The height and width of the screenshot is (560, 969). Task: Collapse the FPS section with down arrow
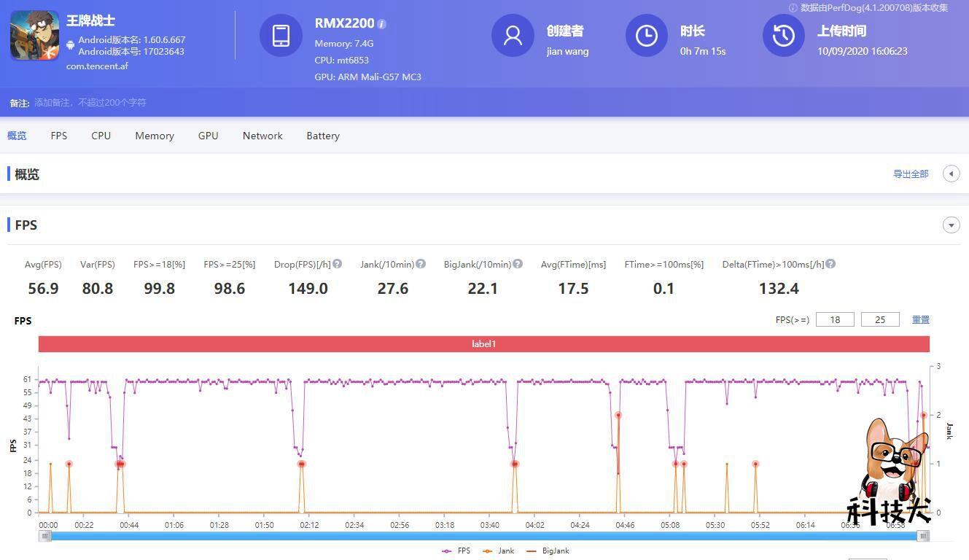[x=951, y=225]
